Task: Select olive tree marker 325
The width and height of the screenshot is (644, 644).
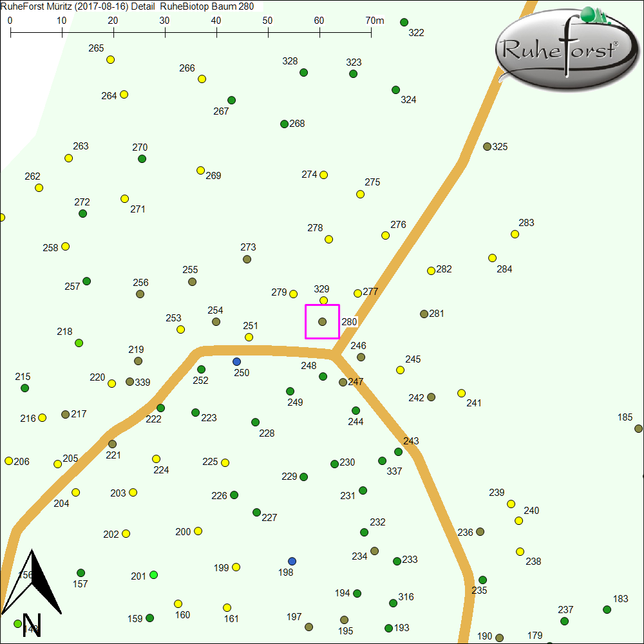Action: (x=487, y=146)
